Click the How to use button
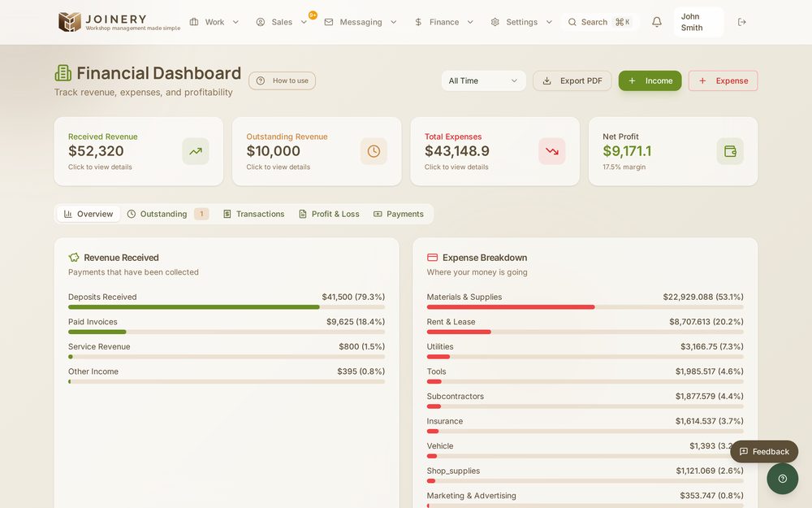Viewport: 812px width, 508px height. click(283, 80)
